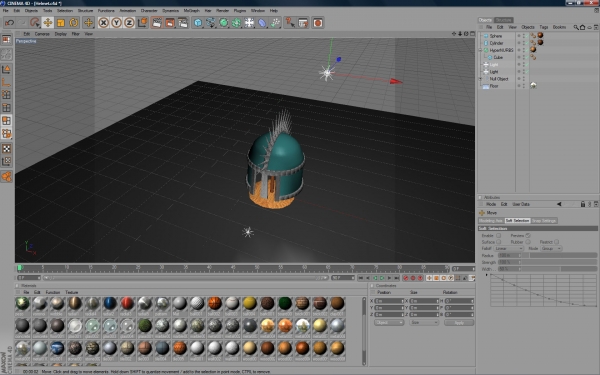
Task: Toggle the Restrict checkbox
Action: point(556,242)
